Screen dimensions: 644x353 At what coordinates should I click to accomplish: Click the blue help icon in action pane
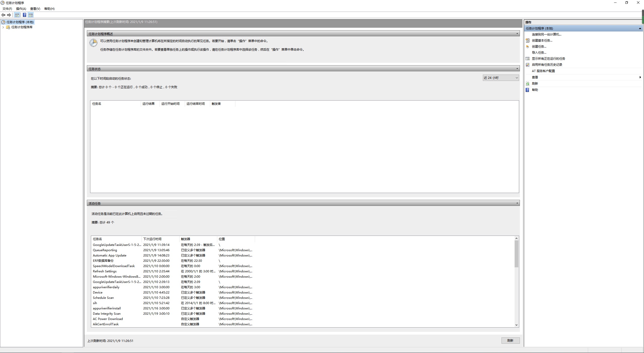[527, 90]
